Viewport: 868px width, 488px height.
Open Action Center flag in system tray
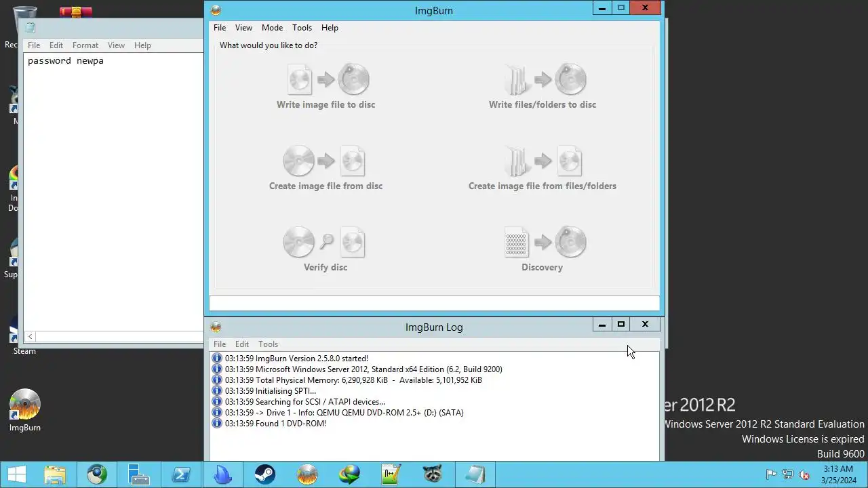(771, 474)
